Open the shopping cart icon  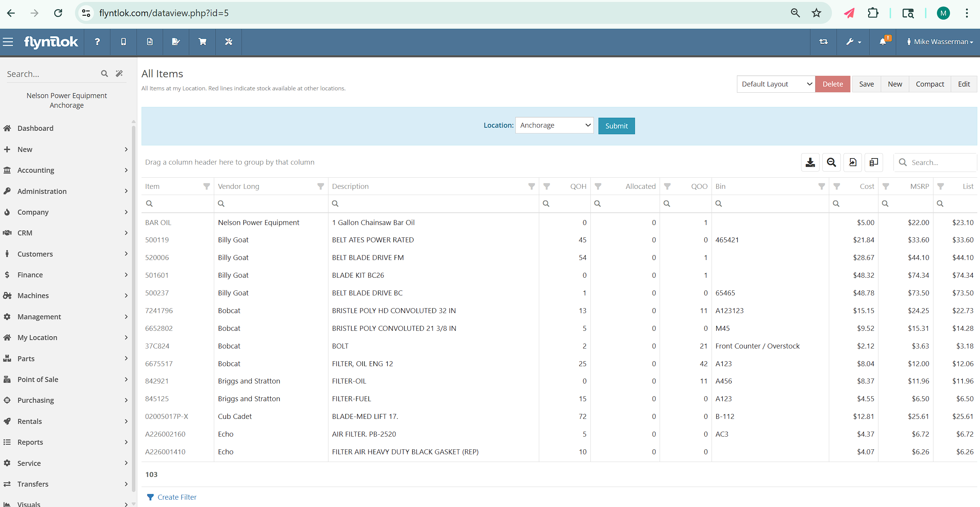tap(202, 42)
